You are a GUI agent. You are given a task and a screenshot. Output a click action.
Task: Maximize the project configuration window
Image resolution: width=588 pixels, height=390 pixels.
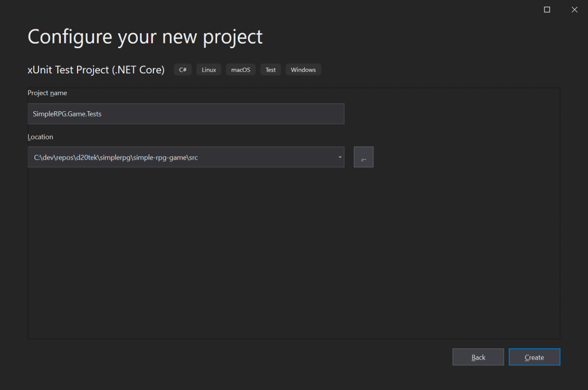[x=547, y=9]
